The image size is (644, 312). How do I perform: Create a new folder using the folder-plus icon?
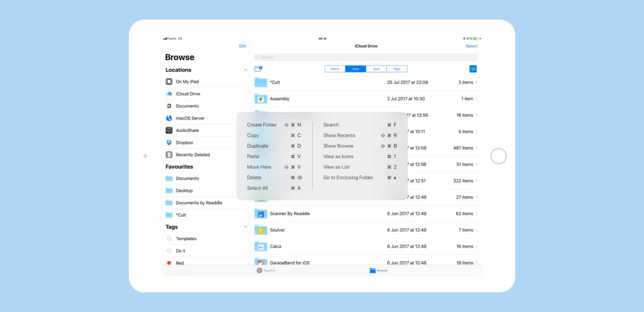[259, 69]
